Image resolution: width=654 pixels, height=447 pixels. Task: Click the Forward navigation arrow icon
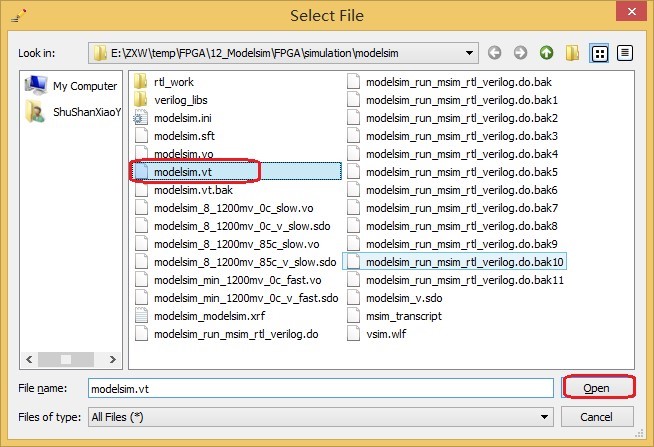pos(520,52)
